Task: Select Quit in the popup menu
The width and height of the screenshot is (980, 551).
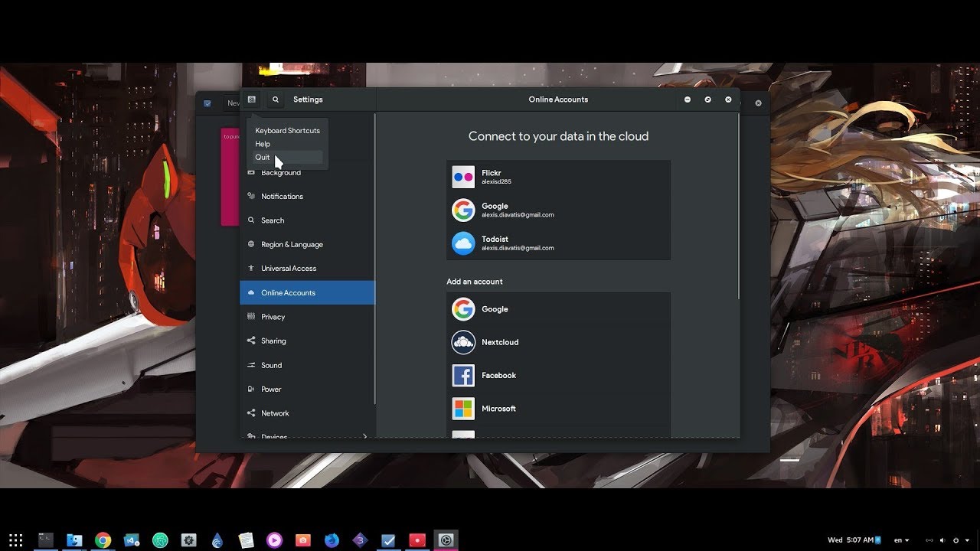Action: [x=287, y=157]
